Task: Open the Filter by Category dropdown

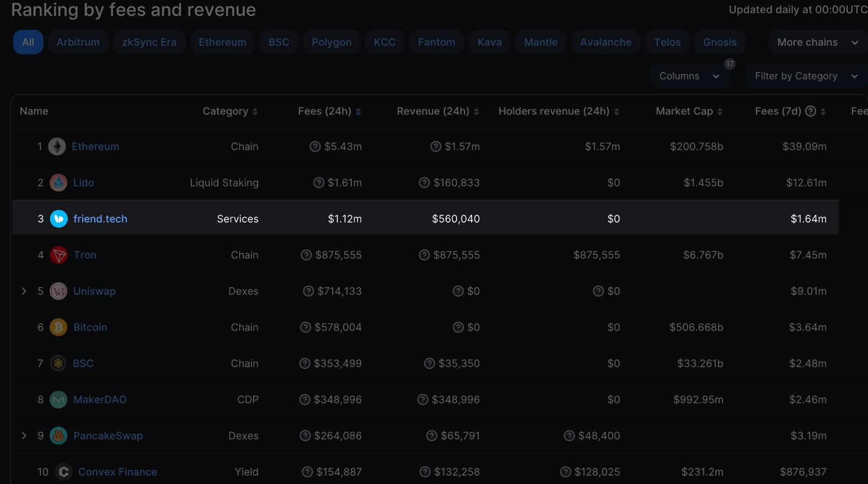Action: coord(806,76)
